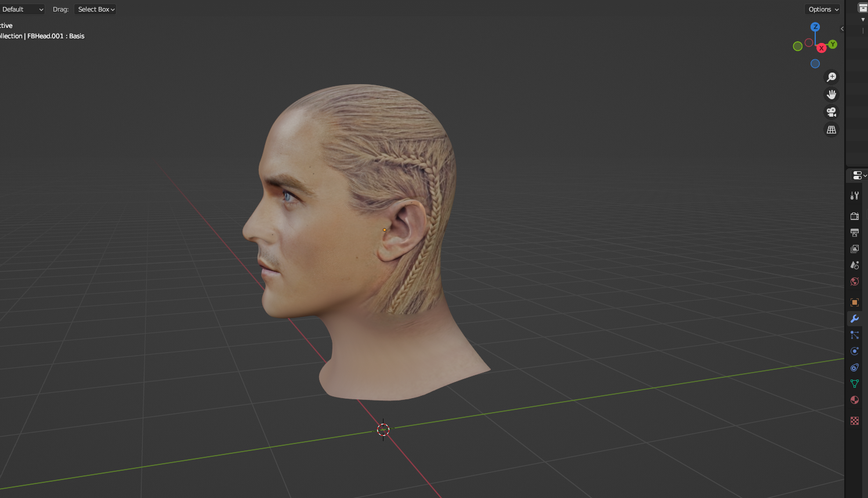The image size is (868, 498).
Task: Snap view to the red X axis
Action: click(822, 48)
